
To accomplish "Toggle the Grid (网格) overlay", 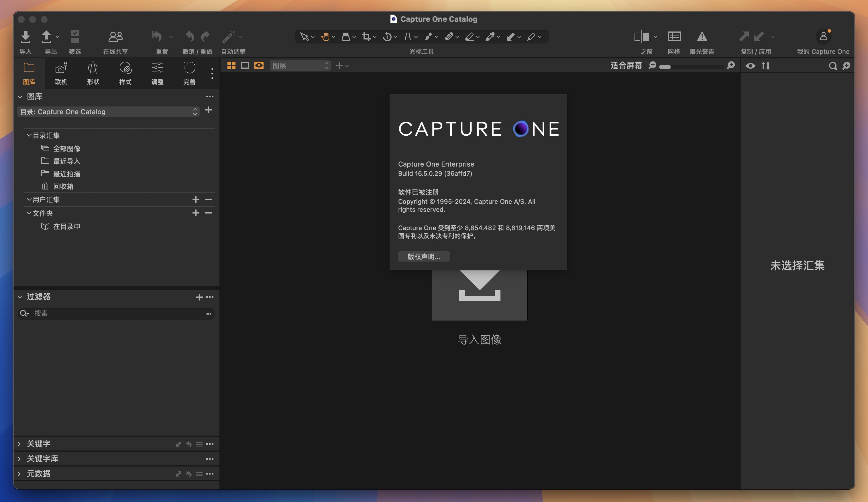I will coord(674,36).
